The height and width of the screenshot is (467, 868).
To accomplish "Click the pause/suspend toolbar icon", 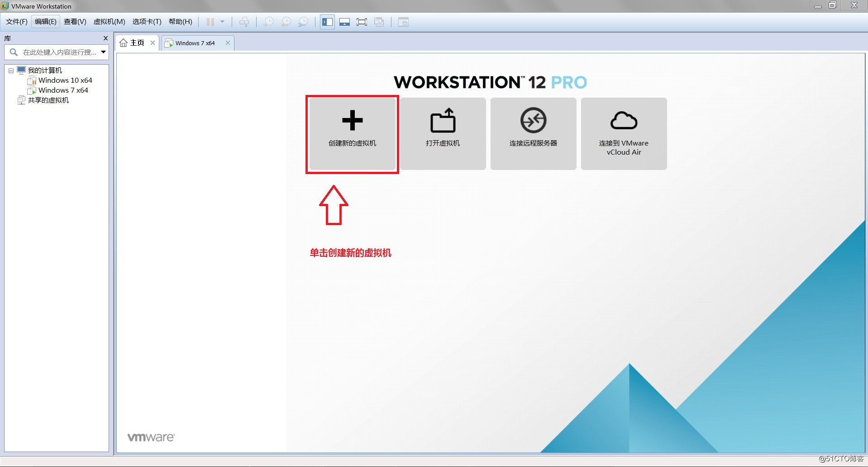I will pyautogui.click(x=210, y=22).
